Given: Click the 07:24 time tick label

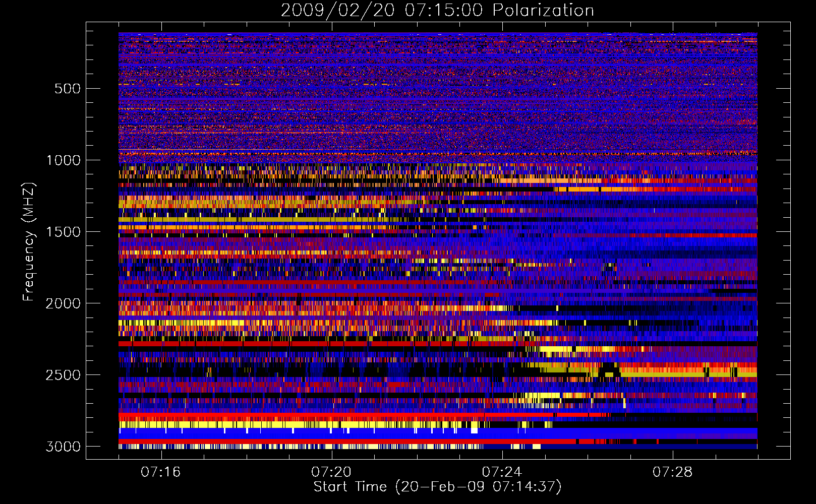Looking at the screenshot, I should 502,472.
